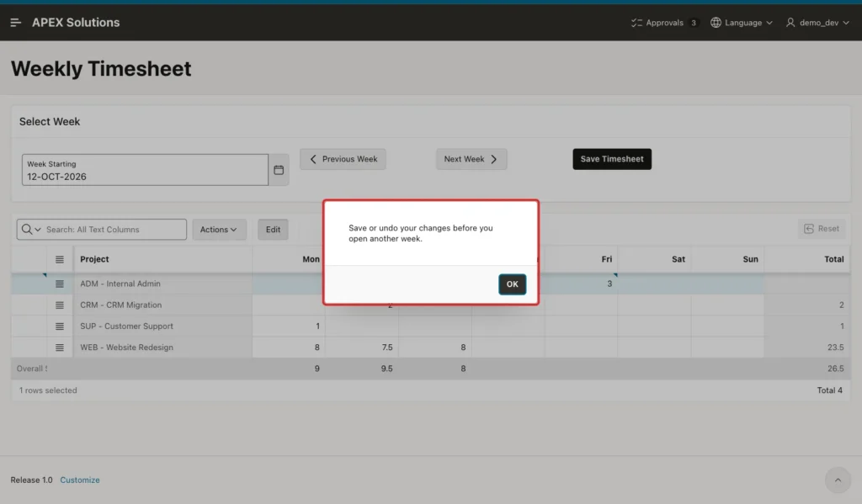Viewport: 862px width, 504px height.
Task: Go to Next Week
Action: tap(471, 159)
